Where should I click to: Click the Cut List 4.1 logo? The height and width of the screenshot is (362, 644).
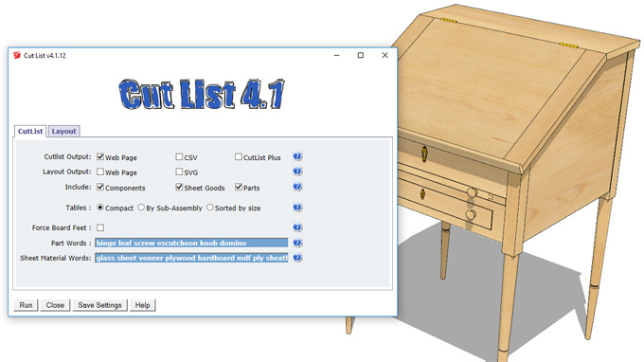tap(202, 94)
